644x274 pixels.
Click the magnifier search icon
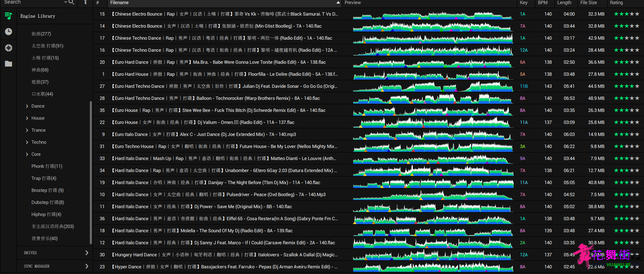click(71, 2)
